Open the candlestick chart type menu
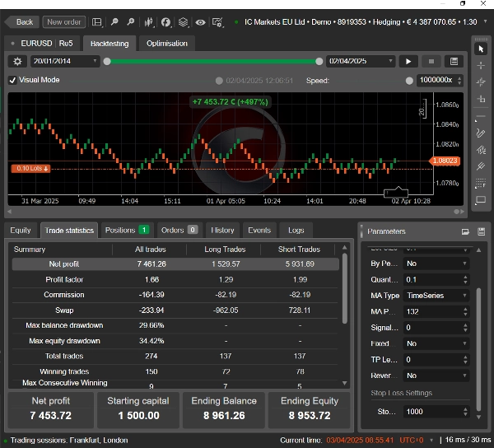The width and height of the screenshot is (494, 448). tap(148, 22)
